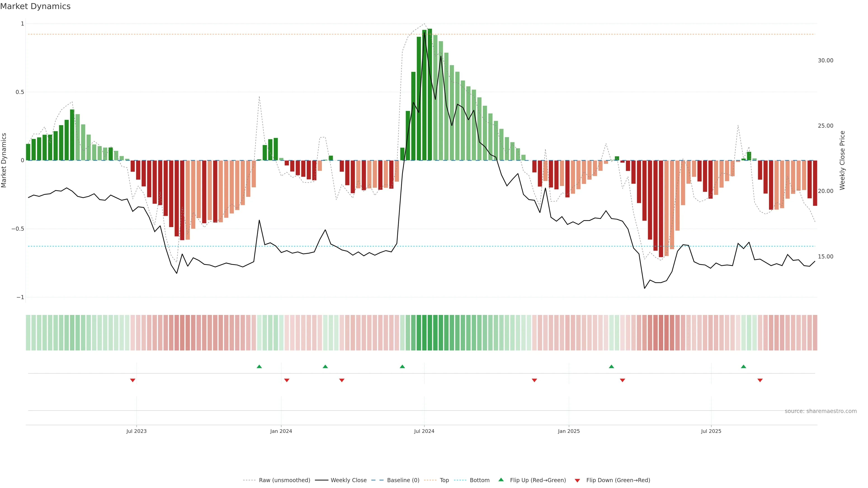Toggle the Weekly Close legend entry
Viewport: 868px width, 488px height.
point(348,480)
